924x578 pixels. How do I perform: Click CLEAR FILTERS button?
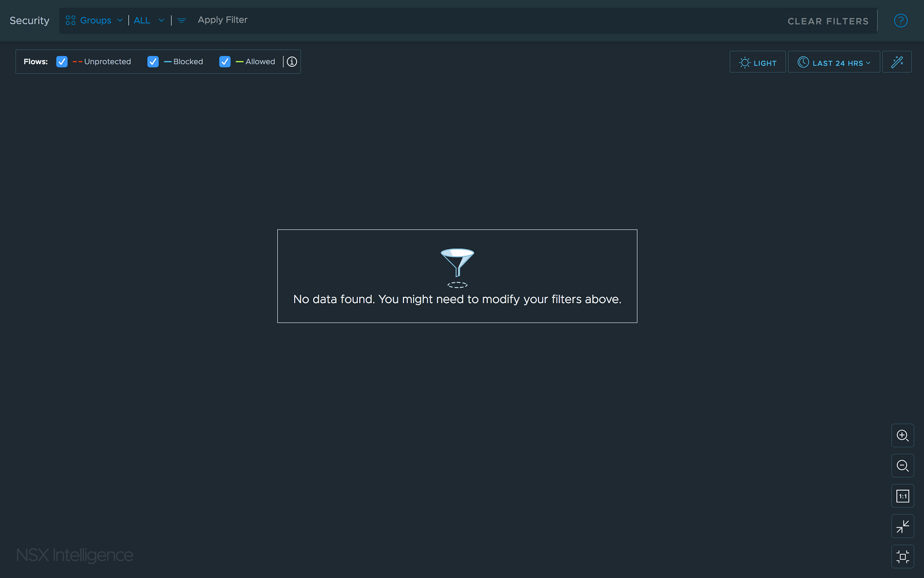pyautogui.click(x=828, y=21)
